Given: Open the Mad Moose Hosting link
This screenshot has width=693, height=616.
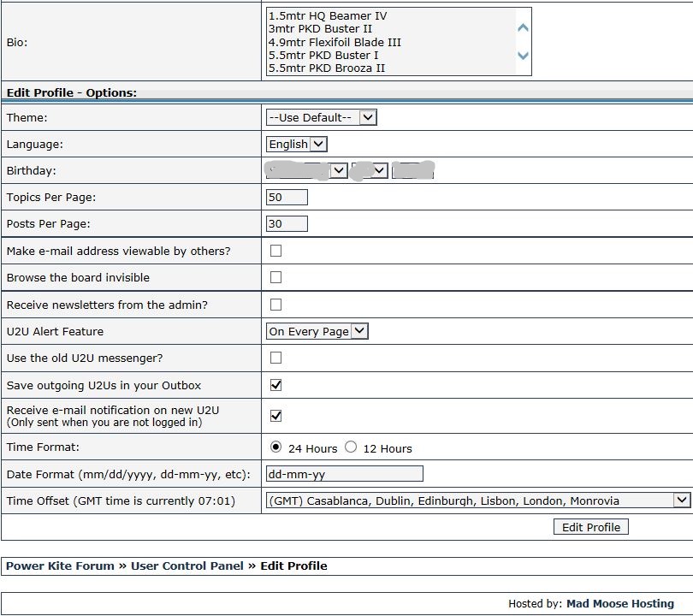Looking at the screenshot, I should point(619,603).
